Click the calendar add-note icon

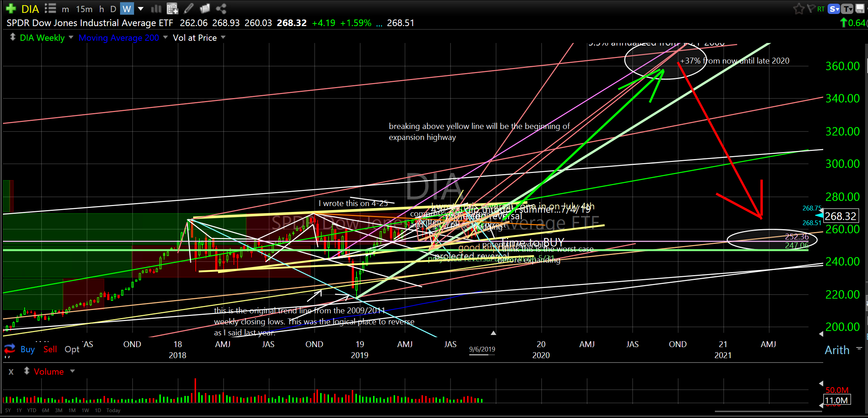coord(172,8)
